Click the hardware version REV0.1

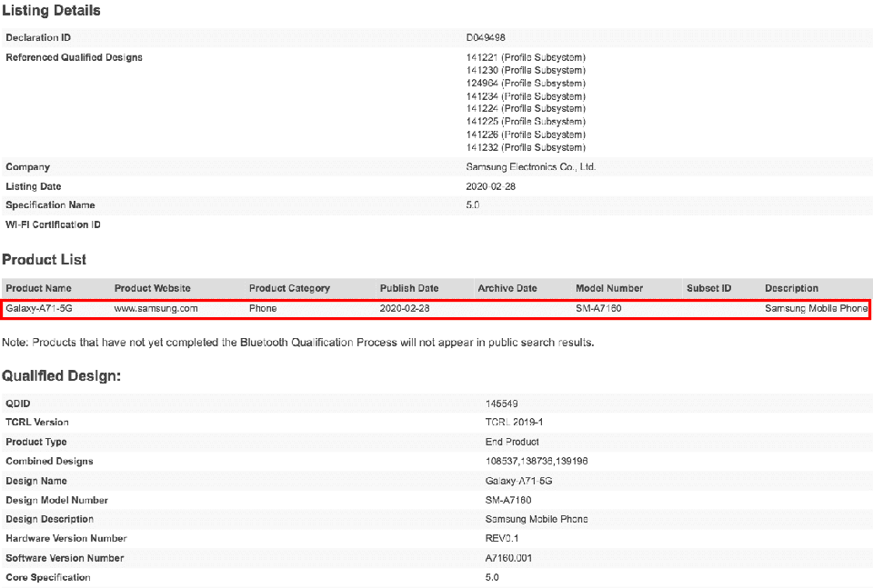pyautogui.click(x=502, y=539)
